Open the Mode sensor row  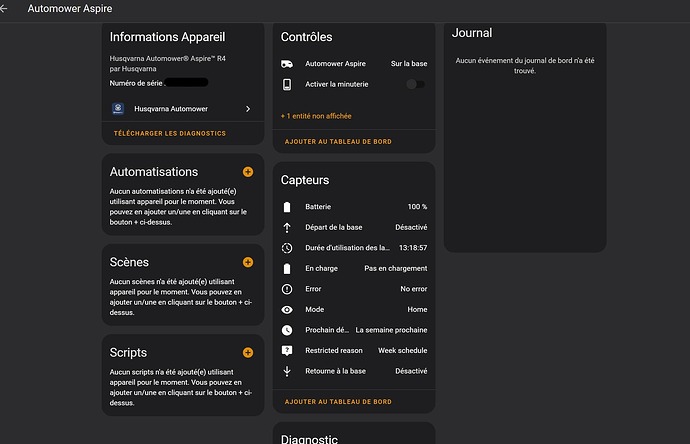[x=354, y=310]
